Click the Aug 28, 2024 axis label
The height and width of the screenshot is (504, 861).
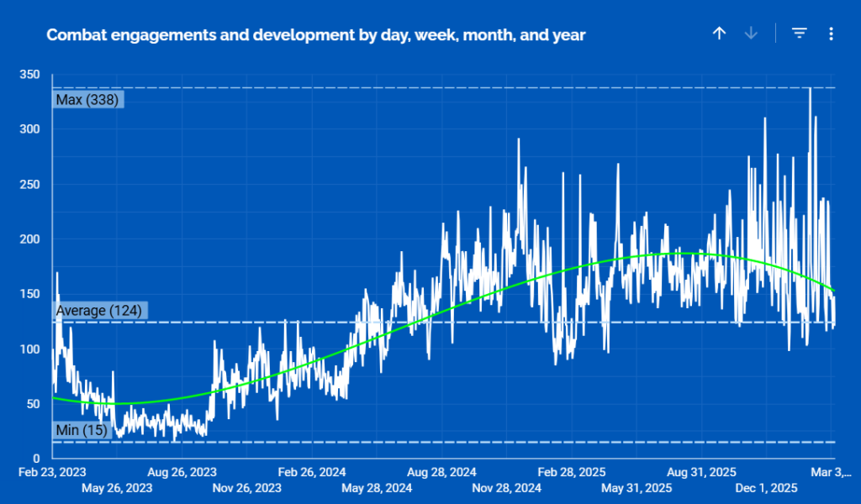pyautogui.click(x=442, y=472)
